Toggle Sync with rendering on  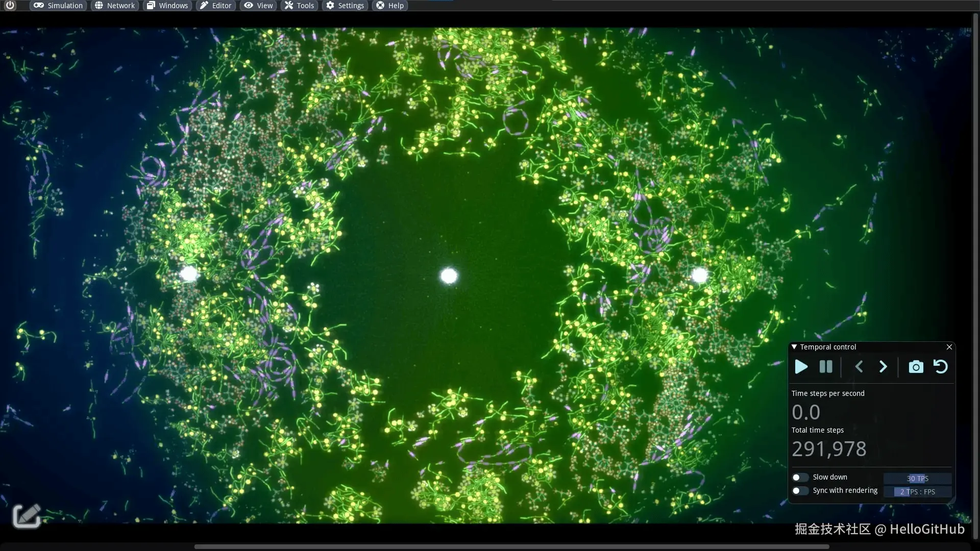pyautogui.click(x=799, y=491)
